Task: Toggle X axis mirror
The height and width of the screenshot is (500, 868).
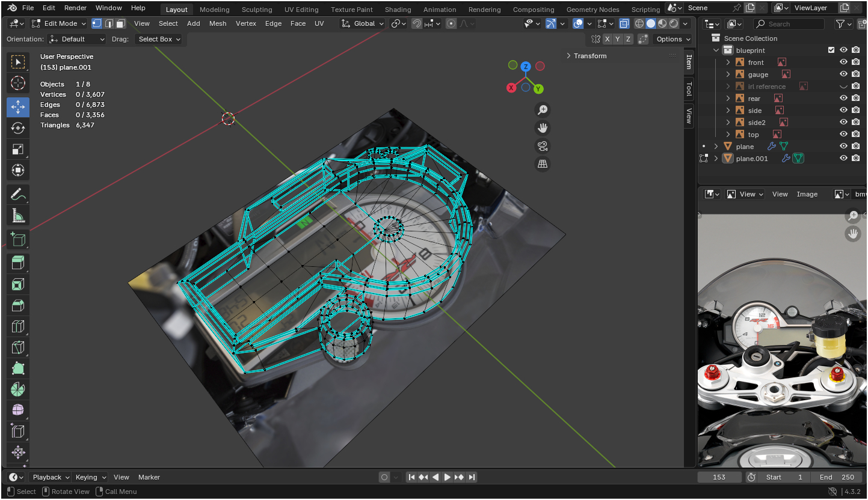Action: pyautogui.click(x=608, y=39)
